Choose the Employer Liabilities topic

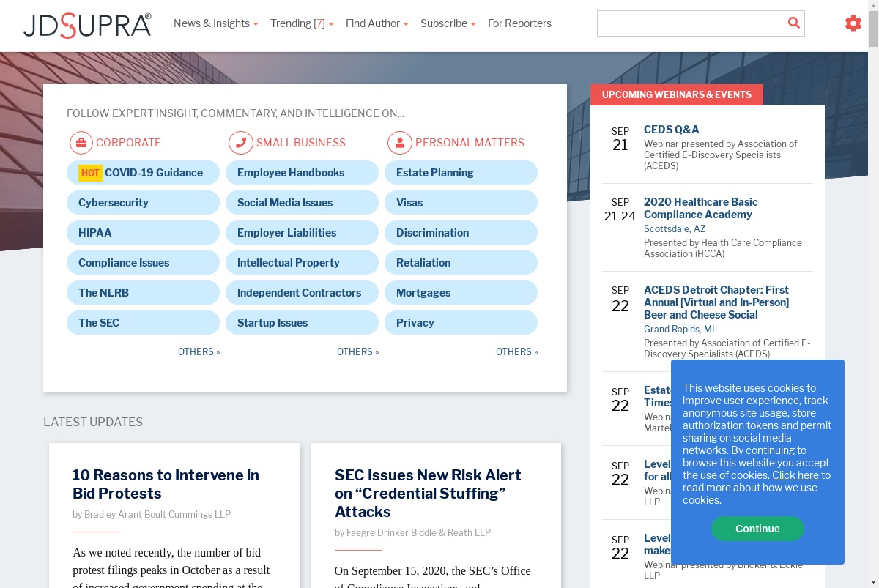(302, 233)
